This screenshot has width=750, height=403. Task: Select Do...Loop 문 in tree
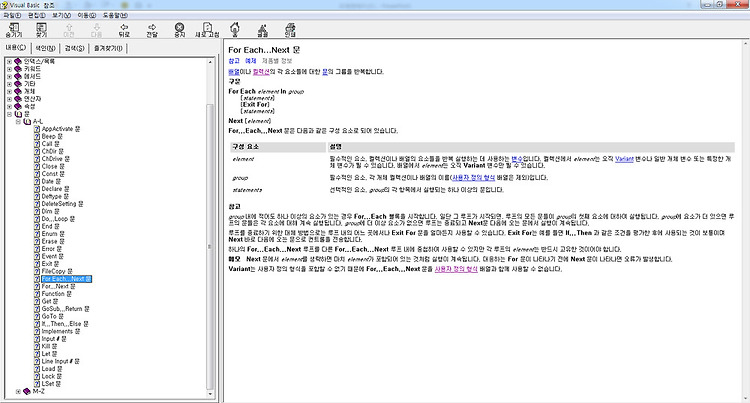[x=58, y=219]
